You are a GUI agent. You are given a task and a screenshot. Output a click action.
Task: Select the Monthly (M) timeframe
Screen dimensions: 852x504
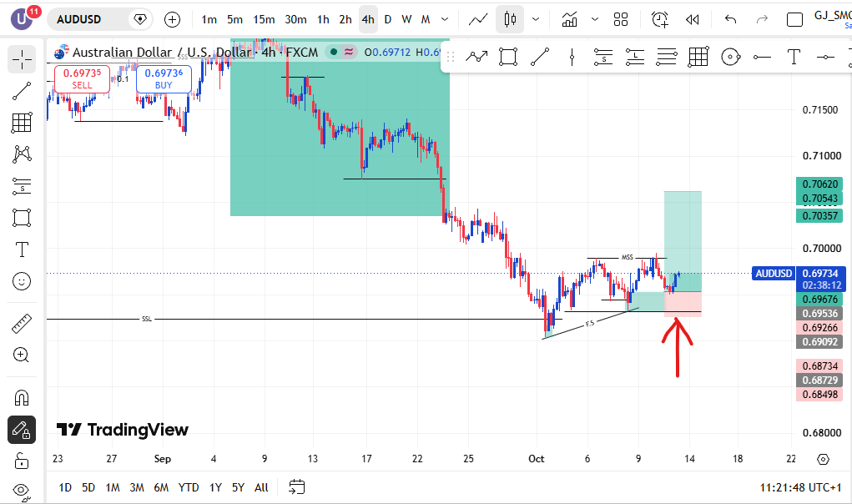click(426, 19)
